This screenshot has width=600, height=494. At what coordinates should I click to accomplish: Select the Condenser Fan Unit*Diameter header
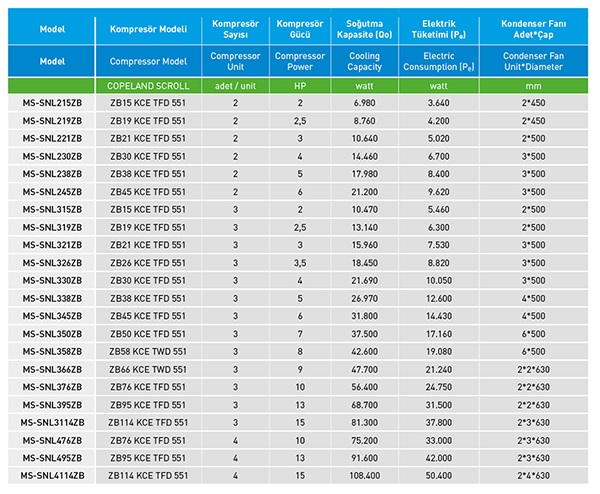click(x=533, y=61)
